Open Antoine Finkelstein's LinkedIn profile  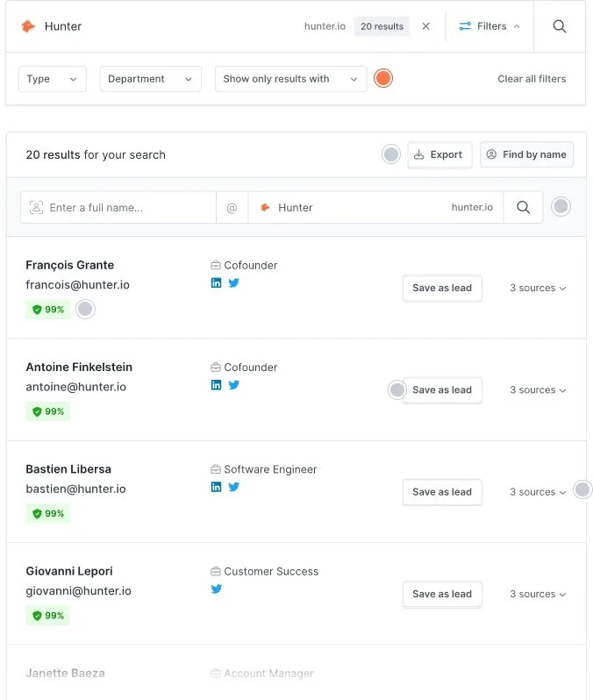tap(216, 385)
